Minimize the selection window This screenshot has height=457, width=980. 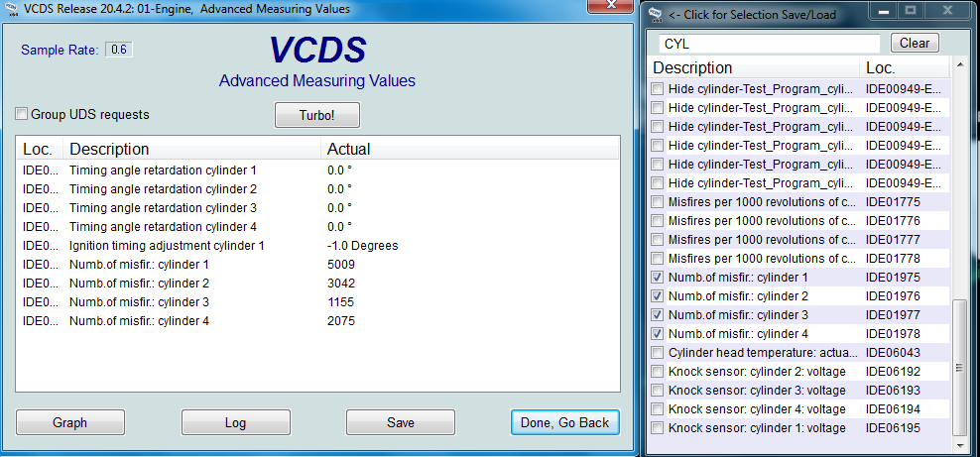[884, 10]
